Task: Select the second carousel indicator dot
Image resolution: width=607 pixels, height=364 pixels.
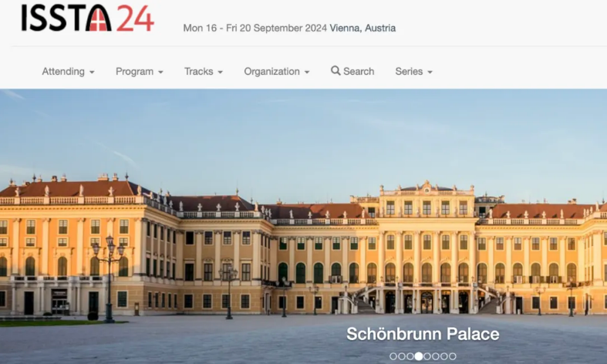Action: coord(402,356)
